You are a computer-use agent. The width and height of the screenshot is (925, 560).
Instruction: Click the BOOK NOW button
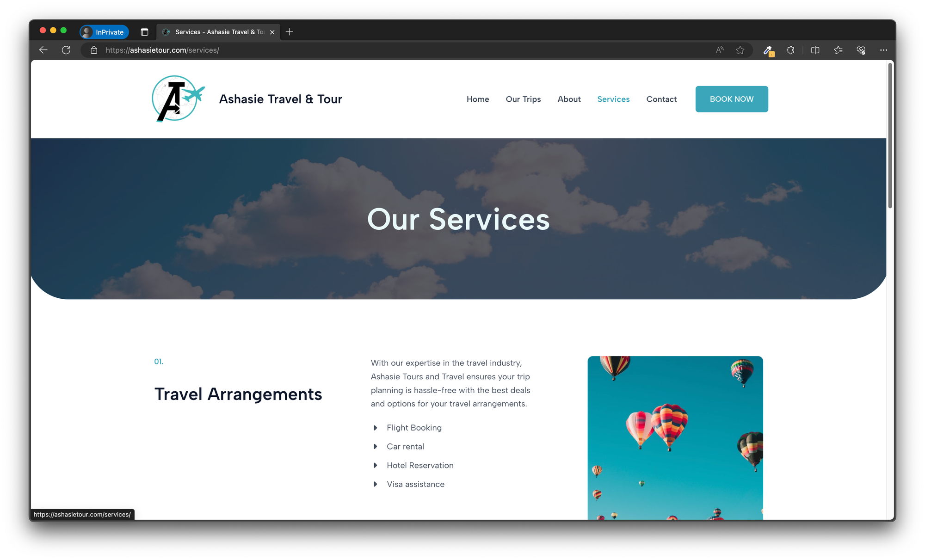click(x=732, y=98)
